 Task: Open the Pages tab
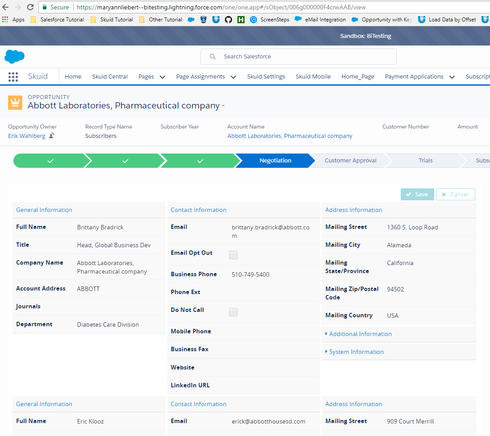point(146,77)
